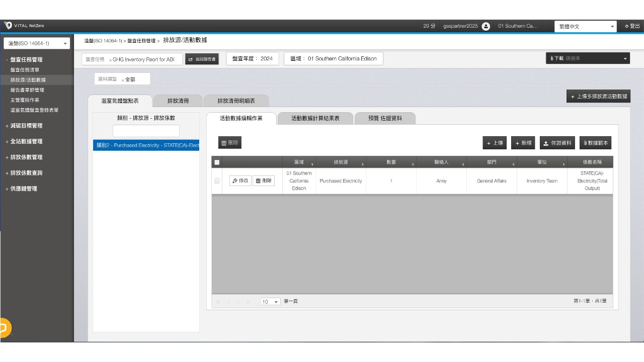Click the Inventory Team unit cell
The image size is (644, 362).
(x=542, y=181)
